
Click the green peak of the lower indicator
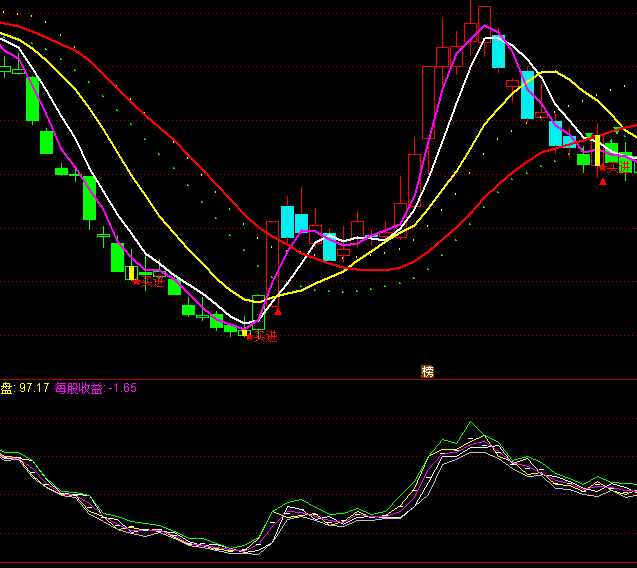point(471,424)
